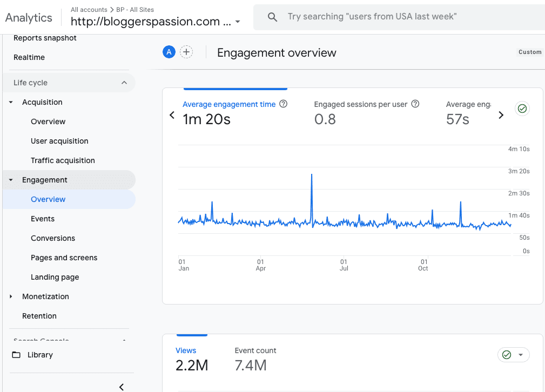Open the Average engagement time help tooltip
The width and height of the screenshot is (545, 392).
point(284,104)
